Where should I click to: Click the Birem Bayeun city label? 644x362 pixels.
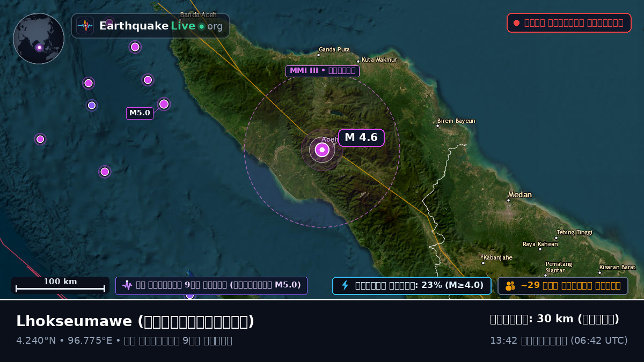[456, 121]
